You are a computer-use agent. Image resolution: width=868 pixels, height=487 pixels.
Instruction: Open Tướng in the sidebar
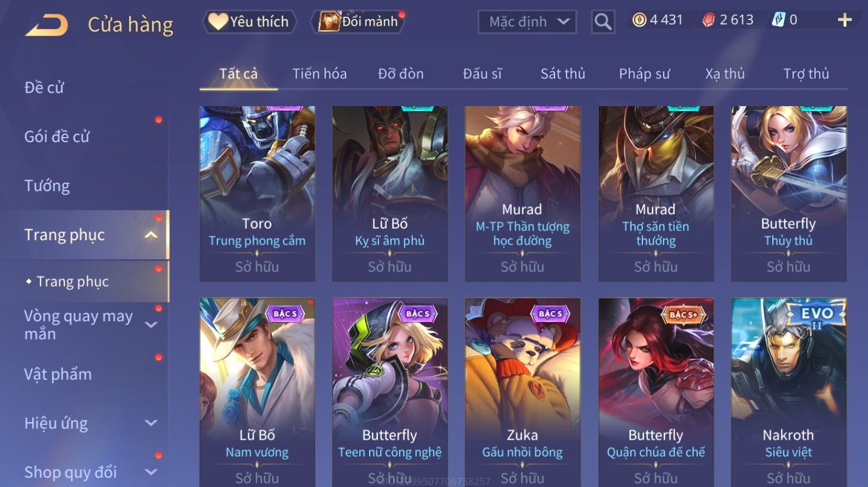click(47, 186)
